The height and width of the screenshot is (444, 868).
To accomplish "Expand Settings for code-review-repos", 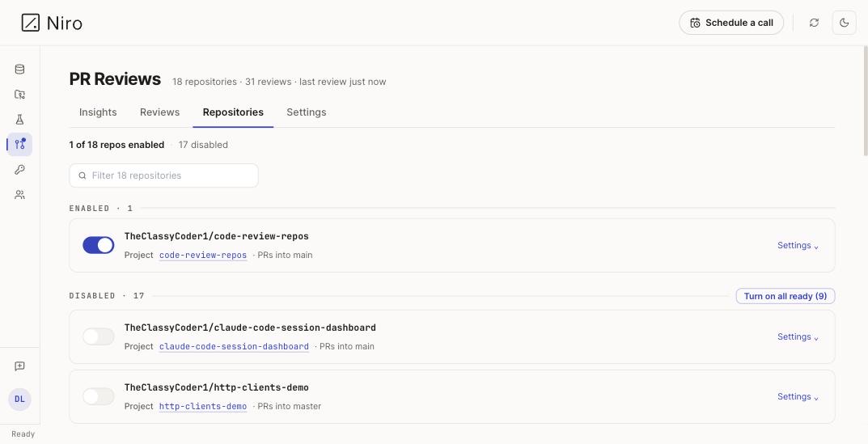I will 798,245.
